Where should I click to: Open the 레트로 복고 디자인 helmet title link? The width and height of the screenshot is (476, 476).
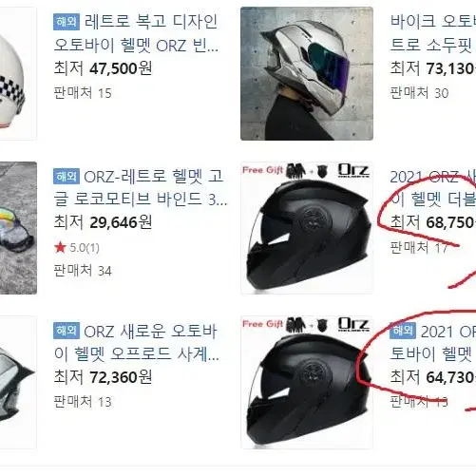(136, 33)
